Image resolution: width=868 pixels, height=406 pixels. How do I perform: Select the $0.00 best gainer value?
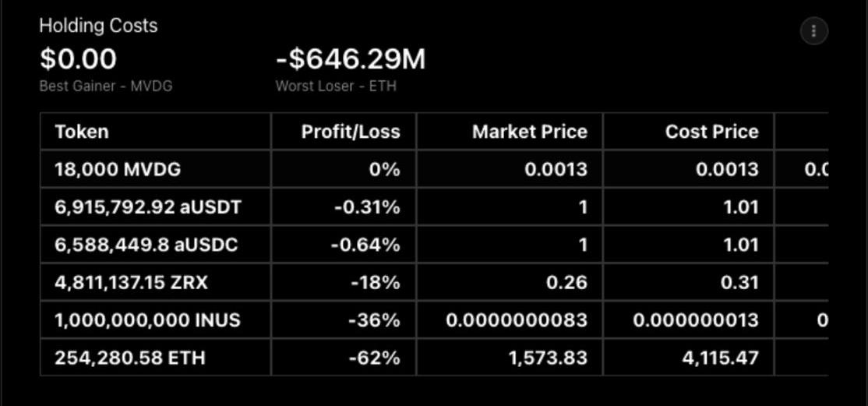[78, 59]
